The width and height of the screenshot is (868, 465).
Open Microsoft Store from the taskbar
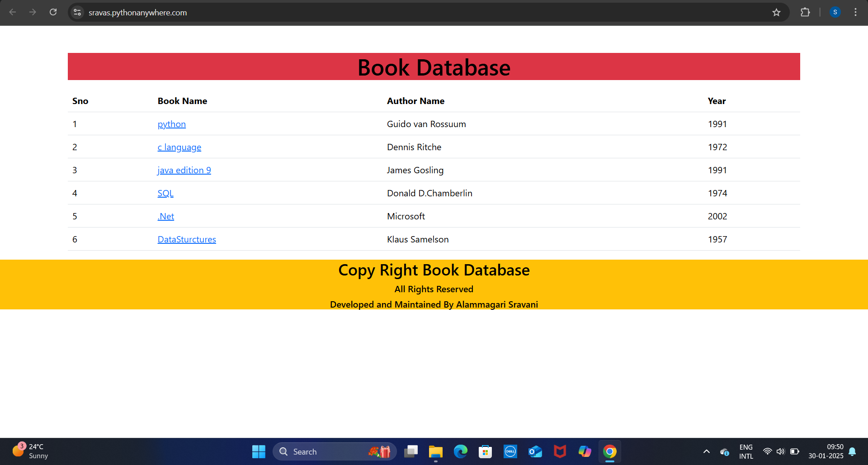point(486,451)
